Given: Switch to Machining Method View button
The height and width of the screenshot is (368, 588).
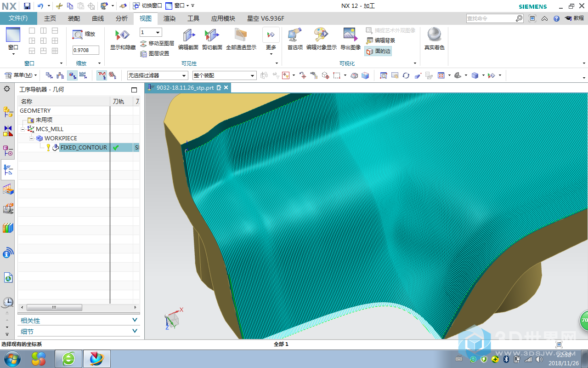Looking at the screenshot, I should [x=83, y=75].
